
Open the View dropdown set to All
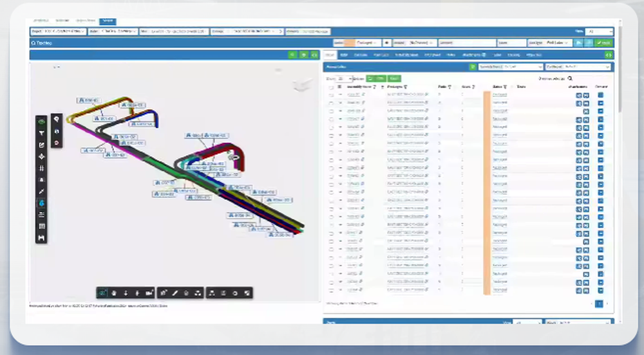tap(599, 32)
